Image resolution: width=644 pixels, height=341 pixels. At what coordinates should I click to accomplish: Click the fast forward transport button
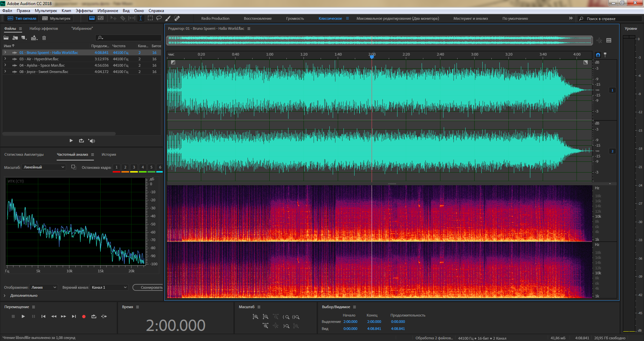(63, 317)
